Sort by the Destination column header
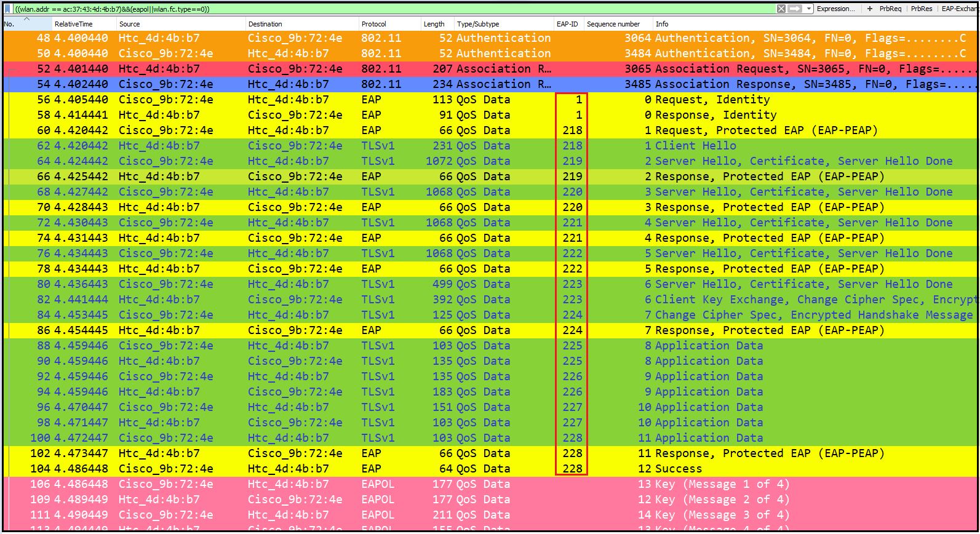This screenshot has width=980, height=534. tap(302, 24)
